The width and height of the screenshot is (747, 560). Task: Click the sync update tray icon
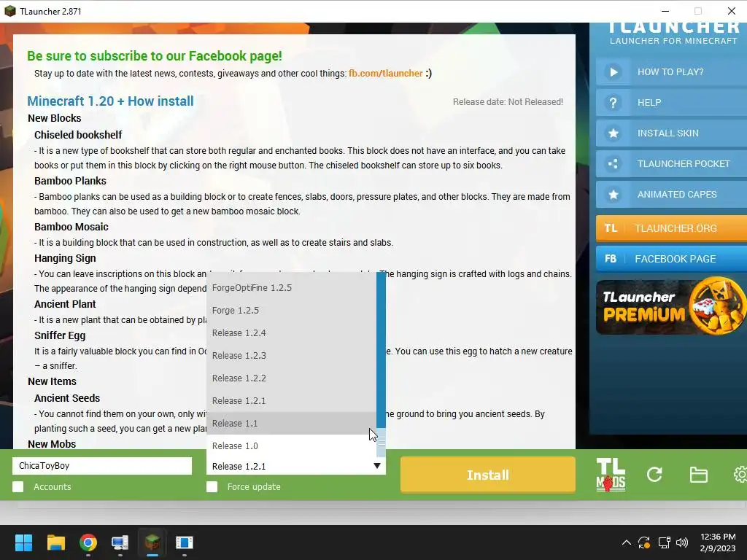(644, 542)
